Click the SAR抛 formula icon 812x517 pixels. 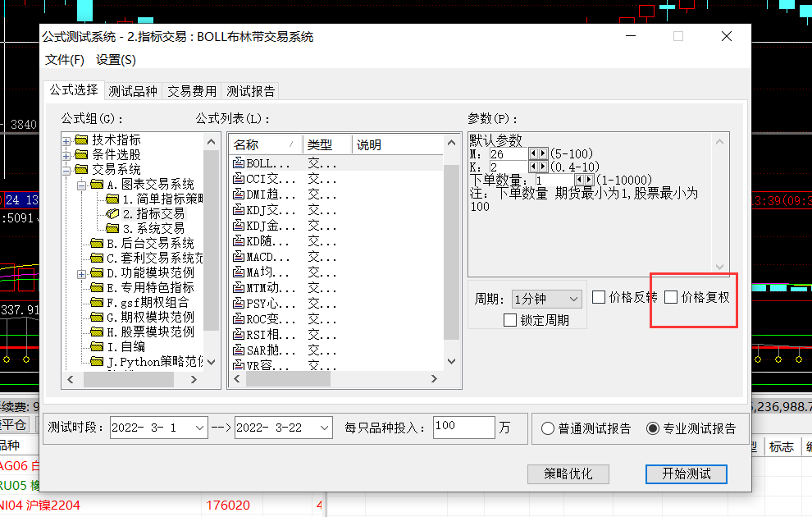pyautogui.click(x=239, y=350)
